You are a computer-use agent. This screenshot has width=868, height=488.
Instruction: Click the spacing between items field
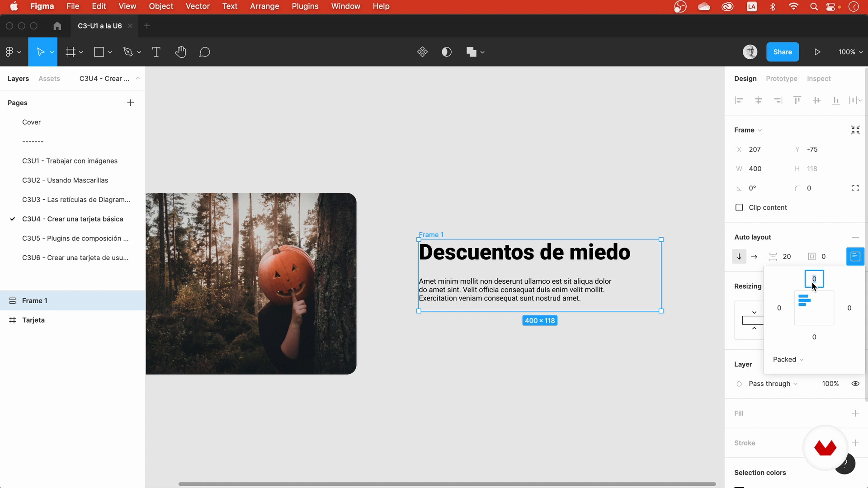tap(781, 257)
